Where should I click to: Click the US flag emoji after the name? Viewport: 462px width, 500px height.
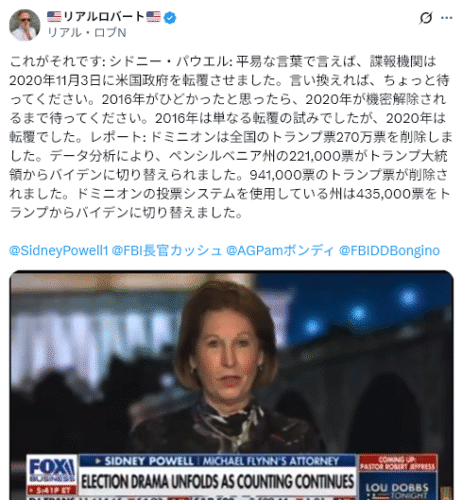pyautogui.click(x=154, y=17)
